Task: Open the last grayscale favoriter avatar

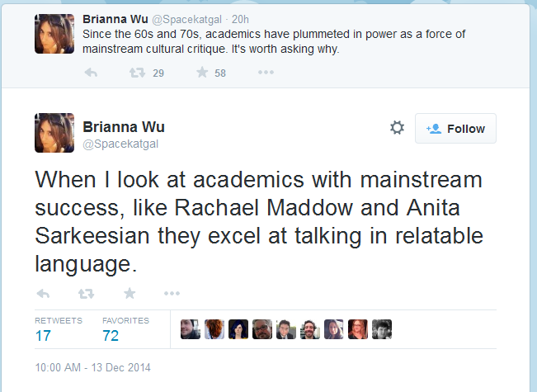Action: point(382,329)
